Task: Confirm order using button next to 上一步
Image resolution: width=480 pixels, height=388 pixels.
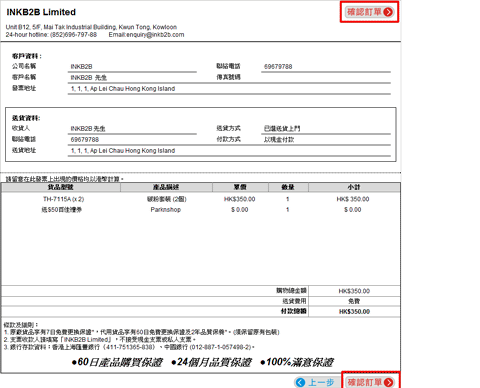Action: tap(370, 382)
